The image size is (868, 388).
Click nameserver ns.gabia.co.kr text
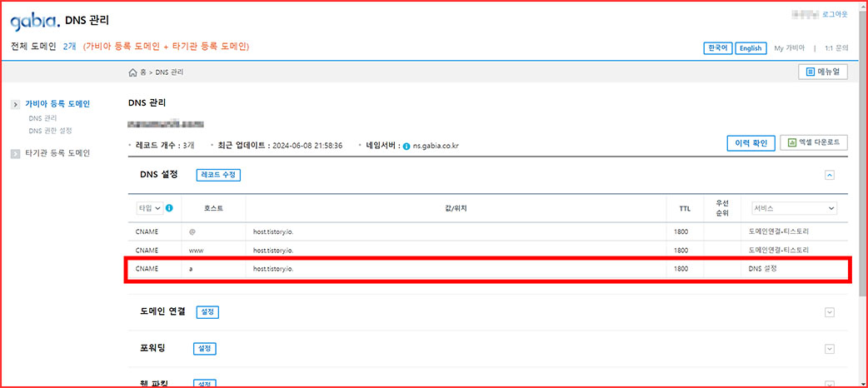coord(436,147)
